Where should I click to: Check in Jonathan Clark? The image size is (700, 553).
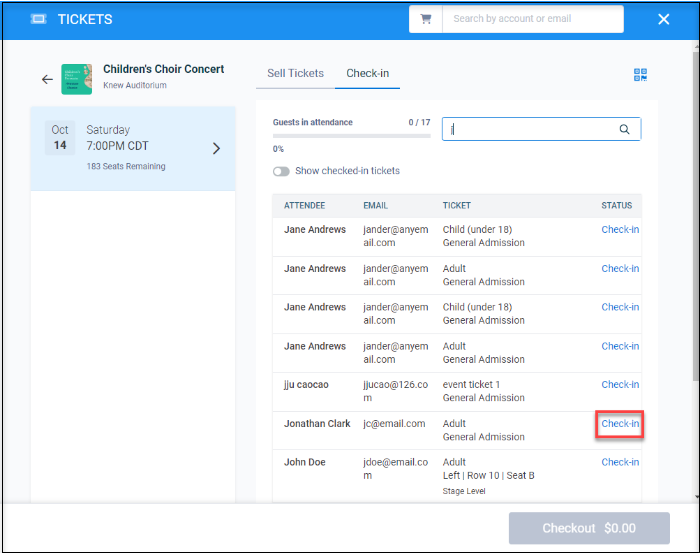[x=620, y=424]
